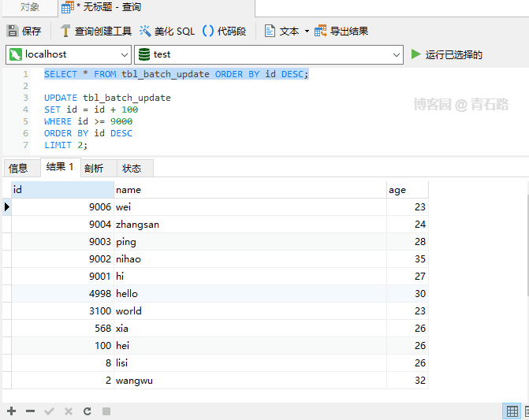529x420 pixels.
Task: Select the age cell 30
Action: pos(408,294)
